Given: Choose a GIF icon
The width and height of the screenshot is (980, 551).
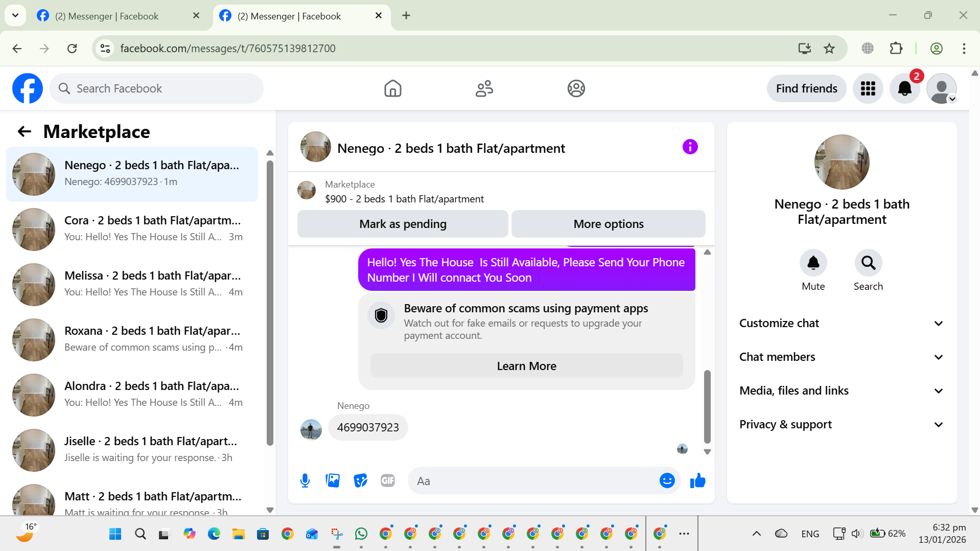Looking at the screenshot, I should pyautogui.click(x=388, y=480).
